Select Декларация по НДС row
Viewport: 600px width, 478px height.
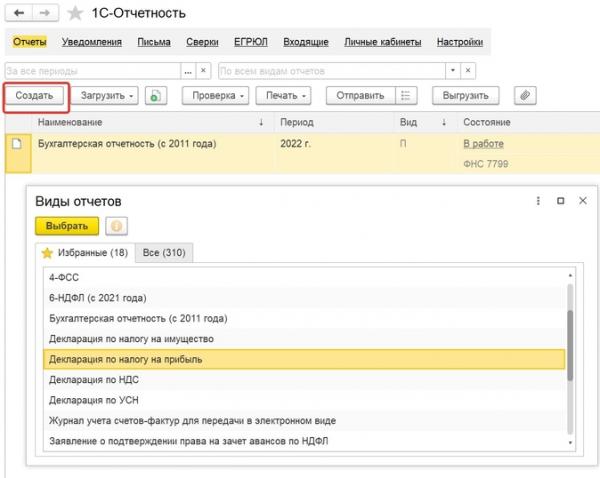(304, 380)
